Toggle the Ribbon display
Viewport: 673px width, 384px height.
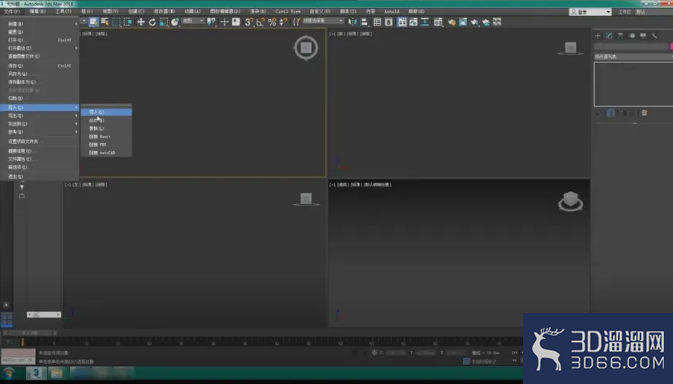[x=402, y=22]
